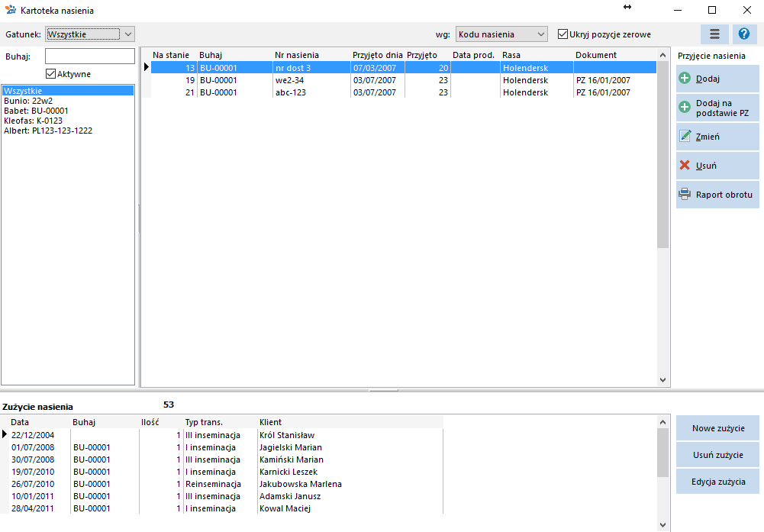Select the row with we2-34

[404, 80]
